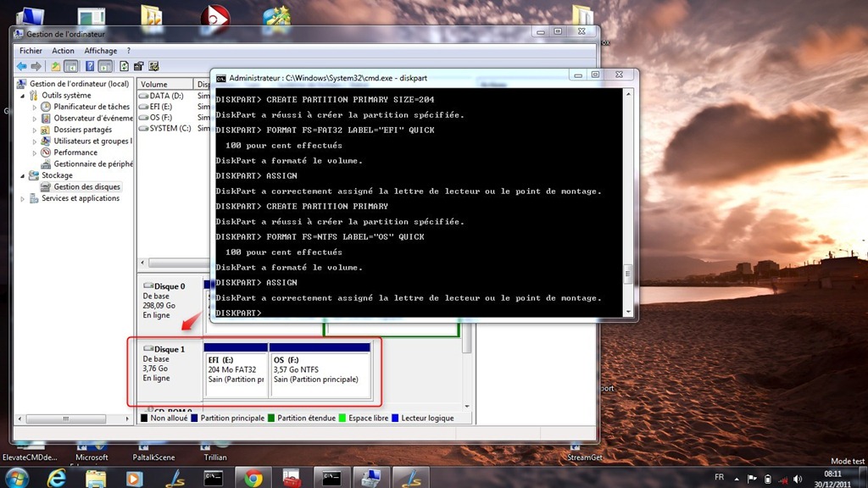The image size is (868, 488).
Task: Select the Performance tree item
Action: [x=75, y=152]
